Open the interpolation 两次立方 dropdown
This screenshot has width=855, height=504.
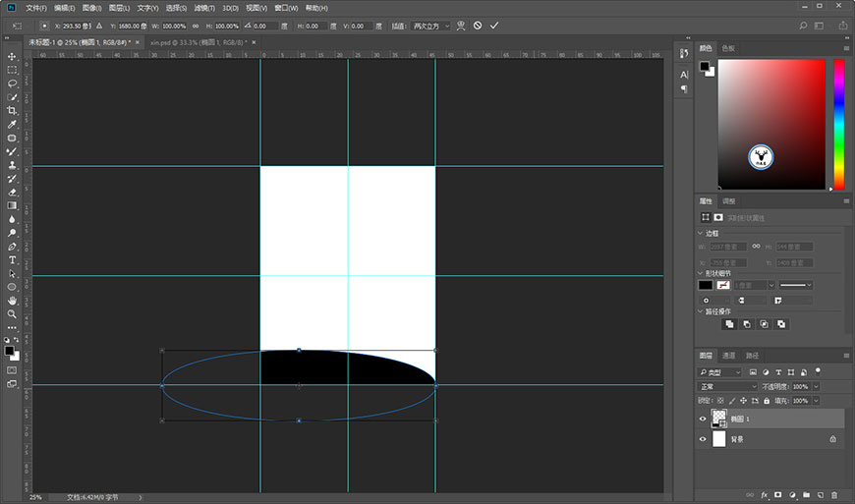click(x=431, y=27)
